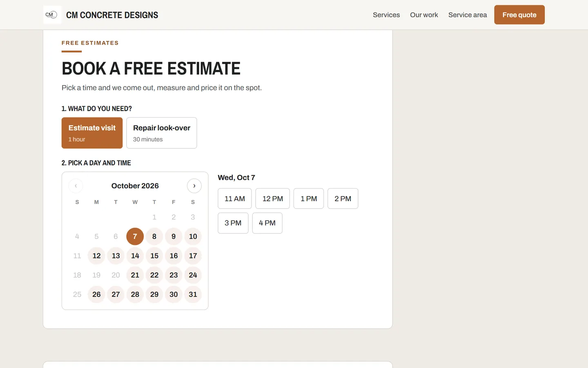Select October 16 on the calendar
Image resolution: width=588 pixels, height=368 pixels.
[174, 256]
